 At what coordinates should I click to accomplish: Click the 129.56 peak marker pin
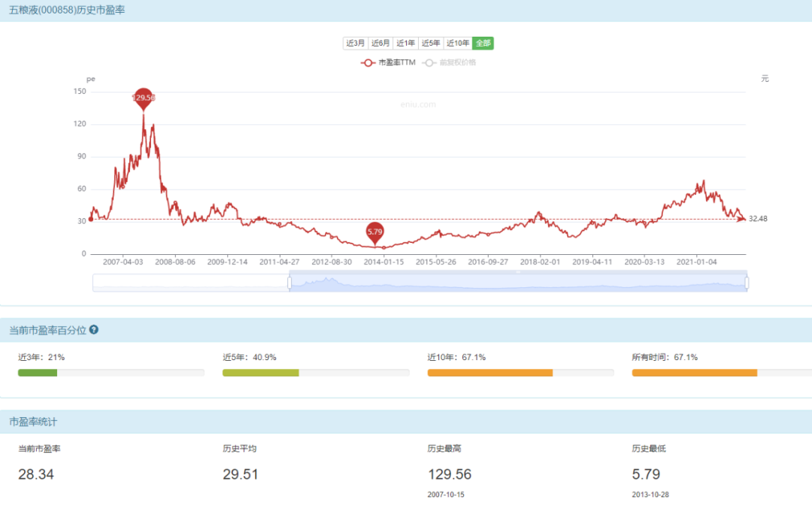[x=144, y=98]
